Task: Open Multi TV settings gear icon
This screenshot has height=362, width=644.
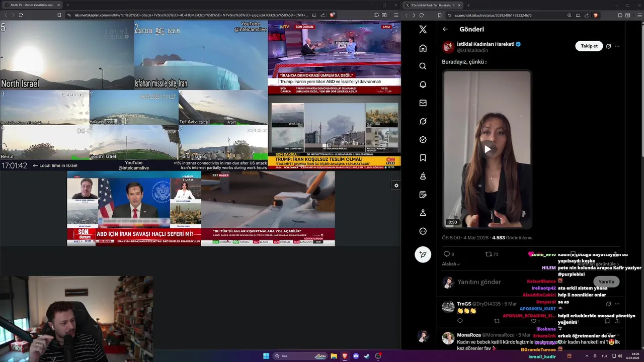Action: tap(396, 186)
